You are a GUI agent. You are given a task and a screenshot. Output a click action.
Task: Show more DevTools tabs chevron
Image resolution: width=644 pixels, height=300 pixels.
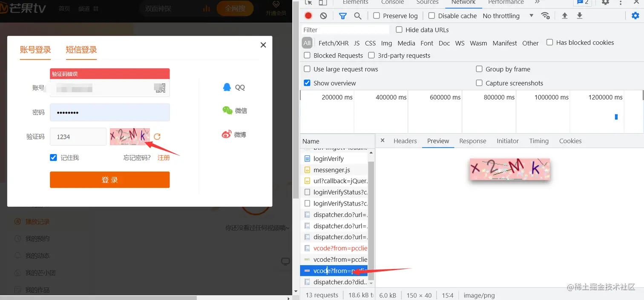(537, 2)
